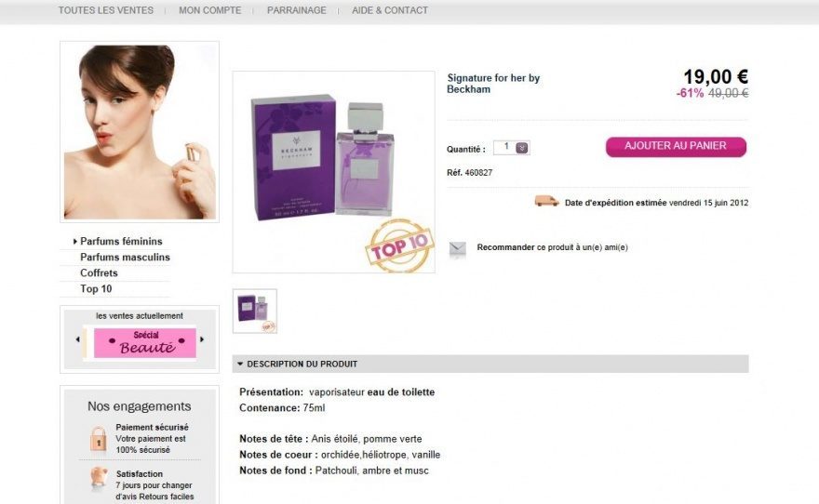This screenshot has height=504, width=819.
Task: Select the small perfume thumbnail image
Action: 255,311
